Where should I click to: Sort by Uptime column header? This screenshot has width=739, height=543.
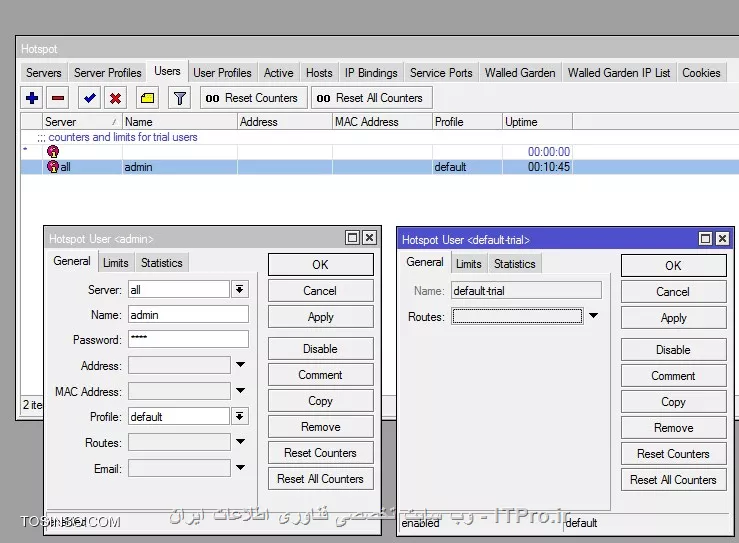point(537,122)
